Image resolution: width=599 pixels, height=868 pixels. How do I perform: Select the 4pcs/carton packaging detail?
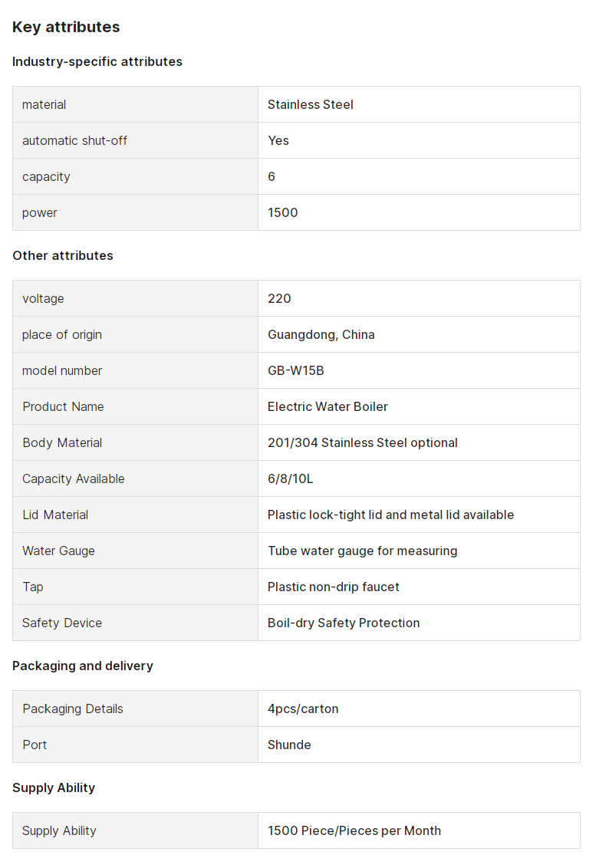[303, 709]
